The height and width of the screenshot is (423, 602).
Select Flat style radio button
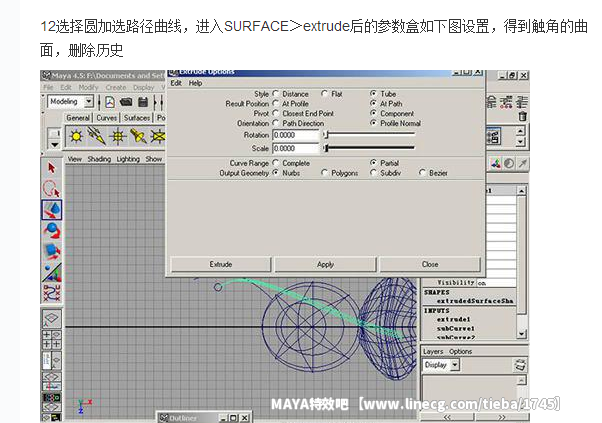(x=324, y=93)
